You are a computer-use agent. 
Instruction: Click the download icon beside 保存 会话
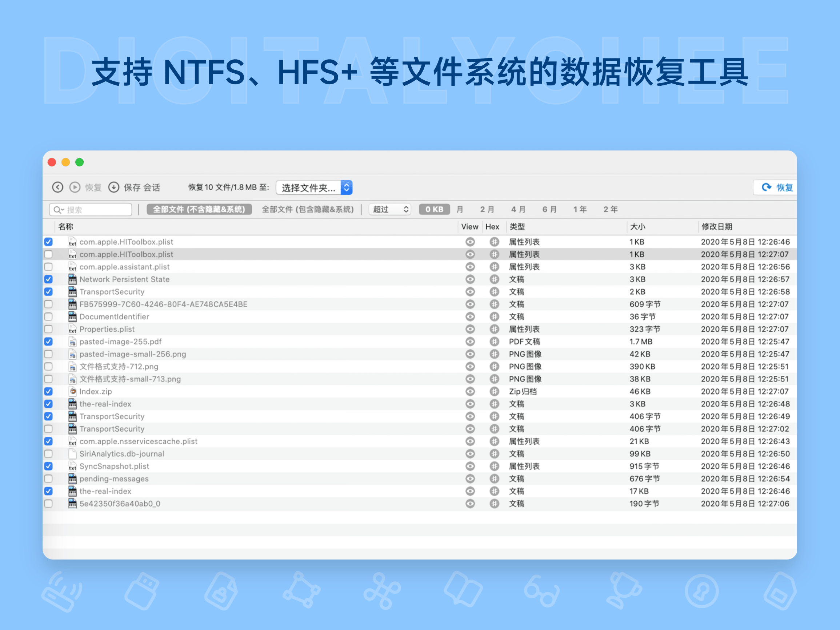(x=114, y=187)
